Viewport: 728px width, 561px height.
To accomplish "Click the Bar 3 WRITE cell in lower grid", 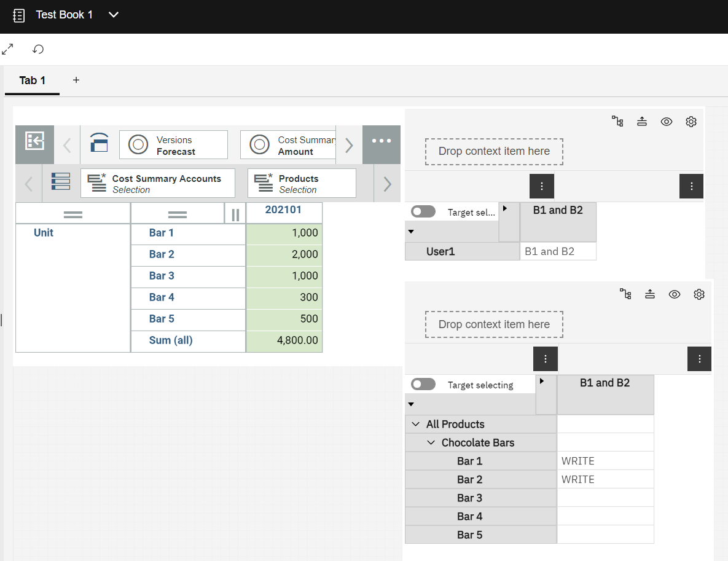I will (605, 498).
